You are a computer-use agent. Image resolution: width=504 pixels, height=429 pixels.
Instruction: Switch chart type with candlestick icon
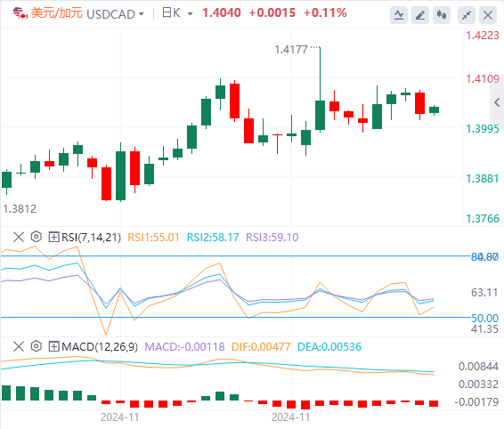pos(442,15)
